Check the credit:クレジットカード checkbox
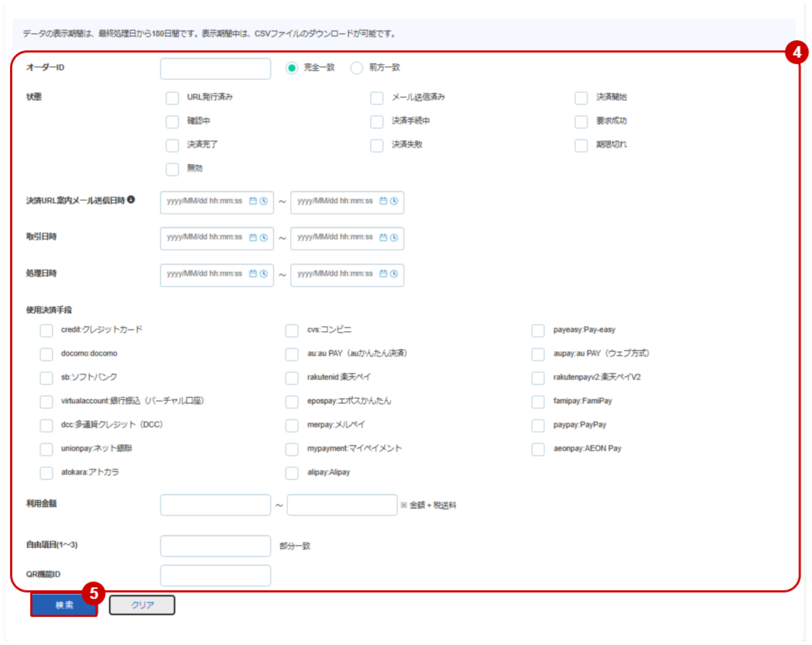The width and height of the screenshot is (812, 645). 47,330
